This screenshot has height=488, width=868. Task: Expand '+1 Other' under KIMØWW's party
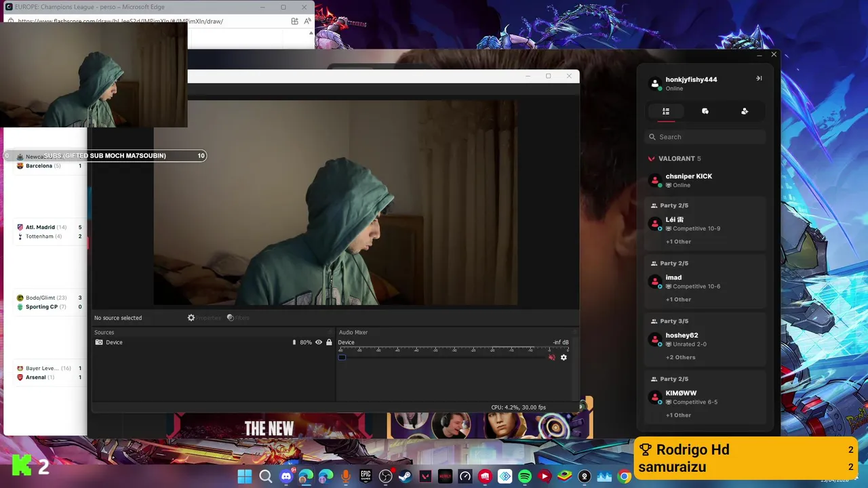[678, 415]
